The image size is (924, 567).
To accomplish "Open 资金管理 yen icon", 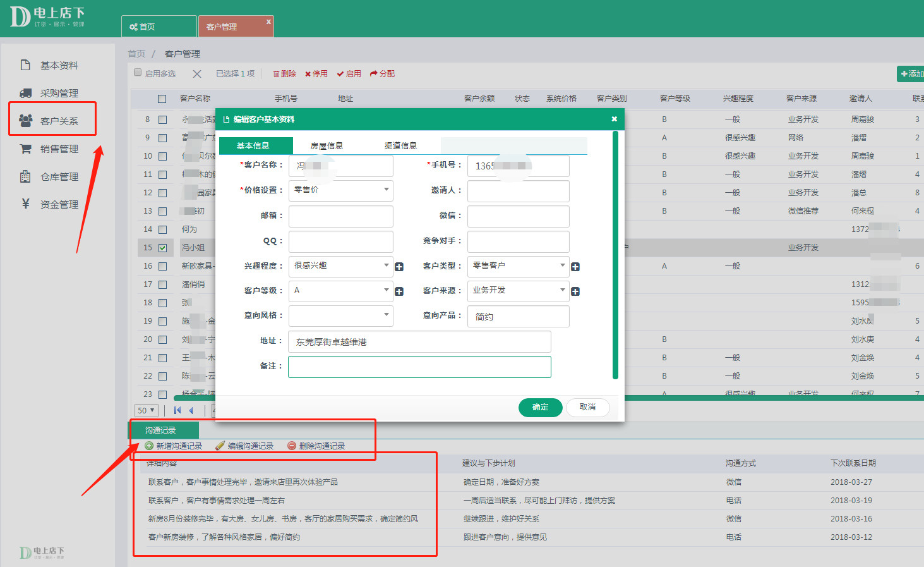I will pos(26,204).
